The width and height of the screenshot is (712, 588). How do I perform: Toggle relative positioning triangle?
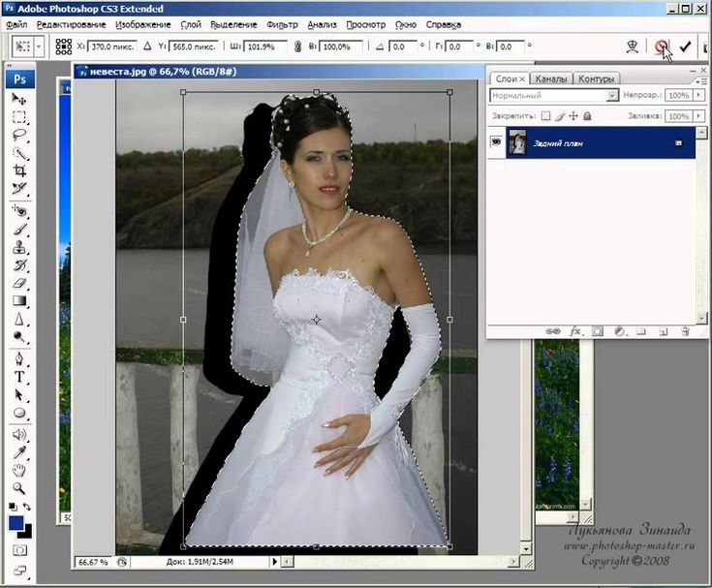[147, 46]
